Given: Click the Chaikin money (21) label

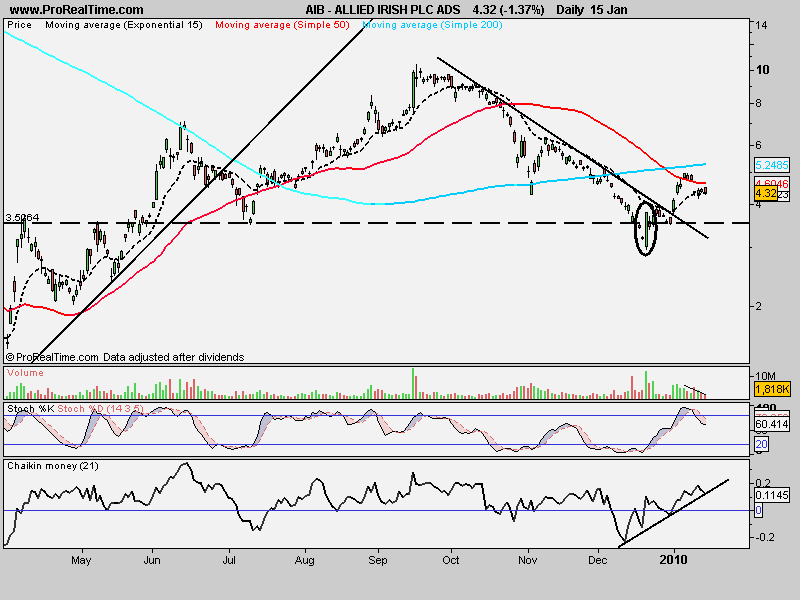Looking at the screenshot, I should point(53,466).
